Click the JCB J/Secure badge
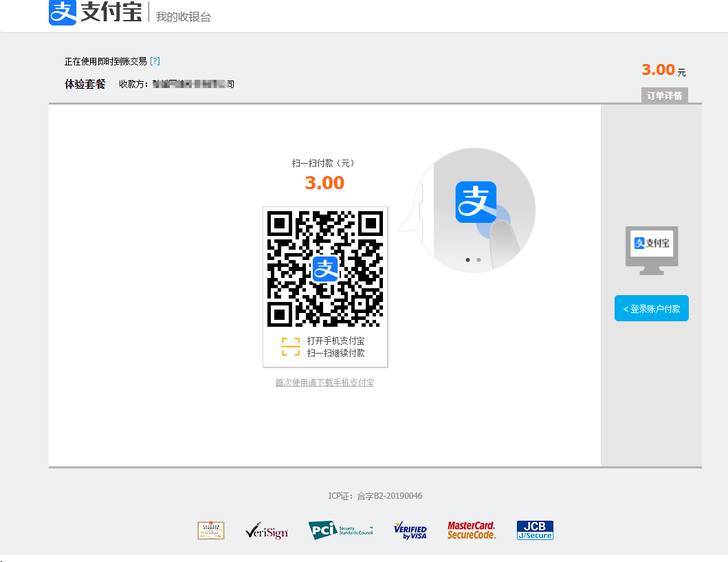This screenshot has width=728, height=562. (x=535, y=530)
